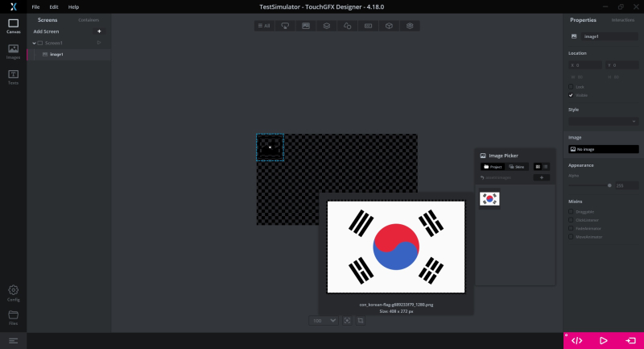Open the Images view in left sidebar
644x349 pixels.
[13, 51]
